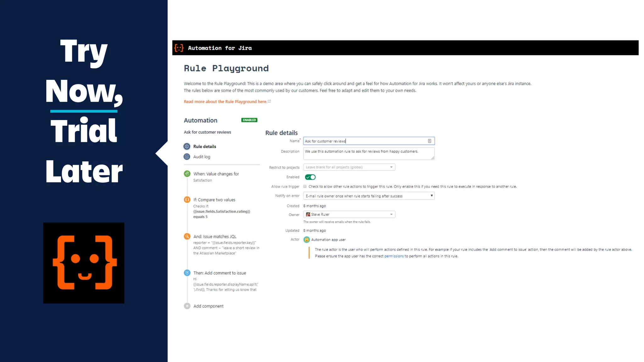The height and width of the screenshot is (362, 644).
Task: Switch to the Audit log item
Action: click(x=202, y=156)
